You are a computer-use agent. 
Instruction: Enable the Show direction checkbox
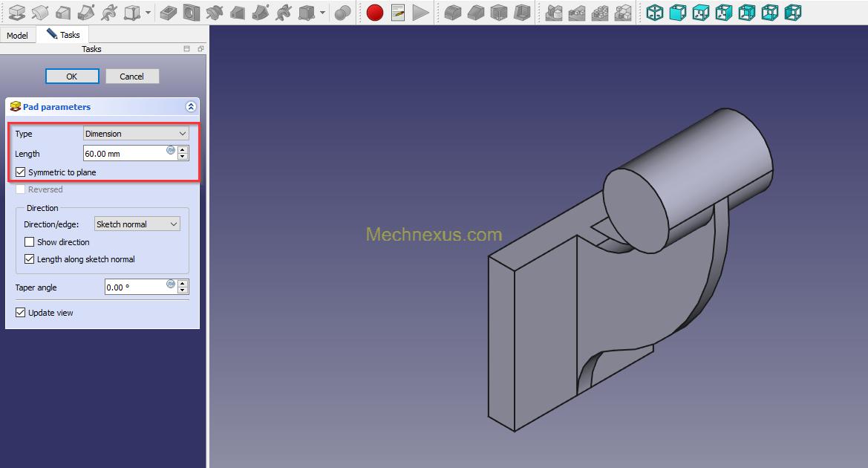30,242
